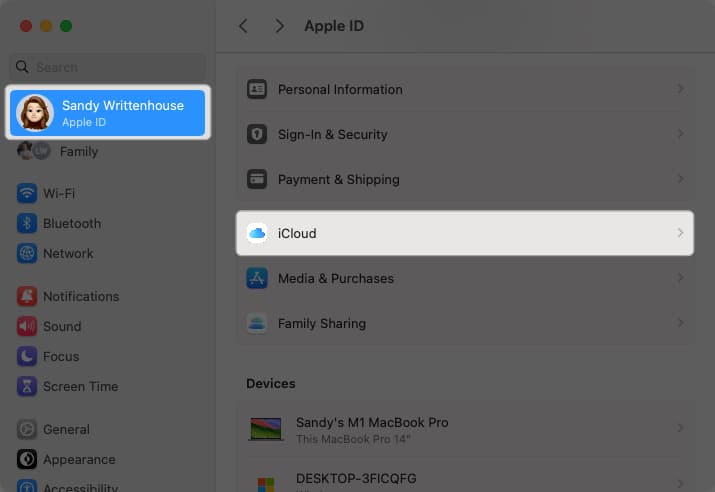715x492 pixels.
Task: Open the Payment & Shipping chevron
Action: click(x=680, y=179)
